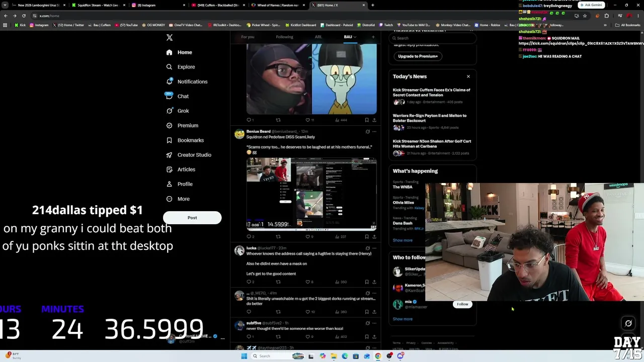Open Olivia Miles trending topic

point(404,203)
